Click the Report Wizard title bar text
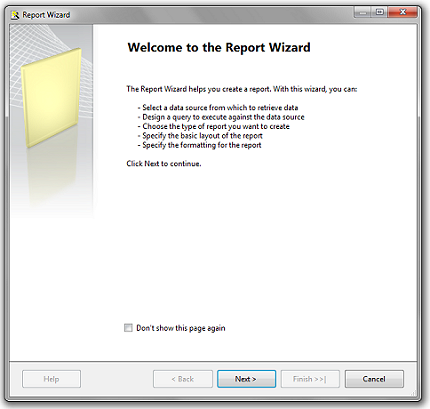Image resolution: width=430 pixels, height=409 pixels. click(46, 15)
